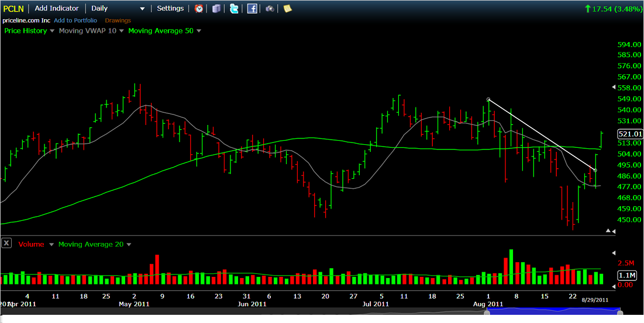Screen dimensions: 644x323
Task: Click the 521.01 current price tag
Action: (x=629, y=134)
